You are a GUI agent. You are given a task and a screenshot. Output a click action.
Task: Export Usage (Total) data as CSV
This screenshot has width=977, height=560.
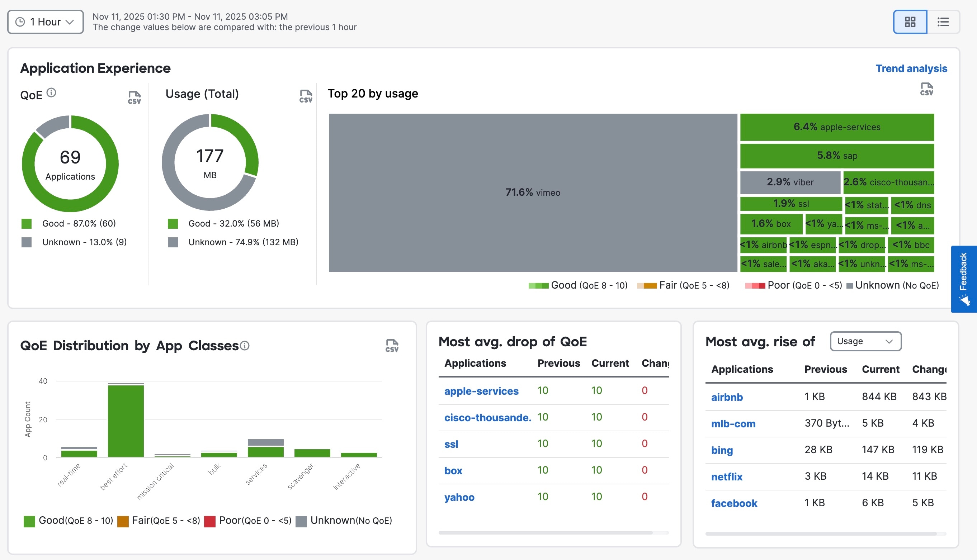coord(306,96)
